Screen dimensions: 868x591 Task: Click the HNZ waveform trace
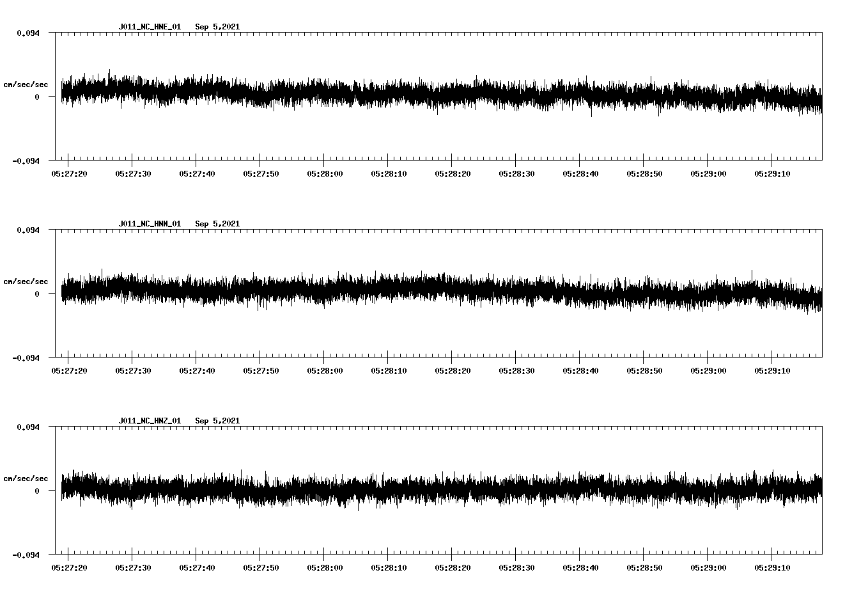441,489
